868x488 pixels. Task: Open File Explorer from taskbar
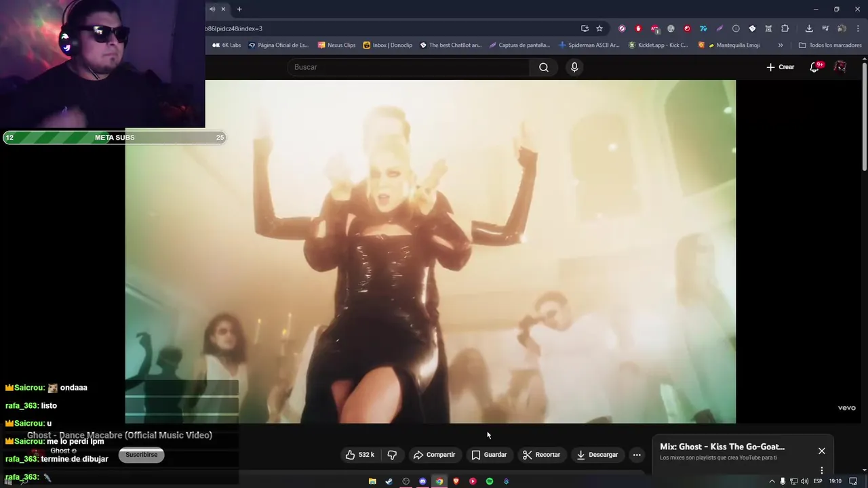[x=372, y=481]
